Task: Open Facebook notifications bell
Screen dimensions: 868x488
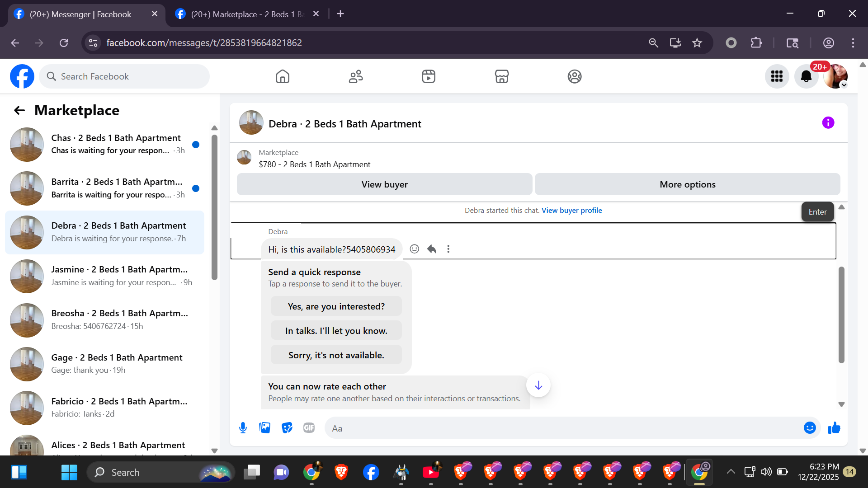Action: click(806, 76)
